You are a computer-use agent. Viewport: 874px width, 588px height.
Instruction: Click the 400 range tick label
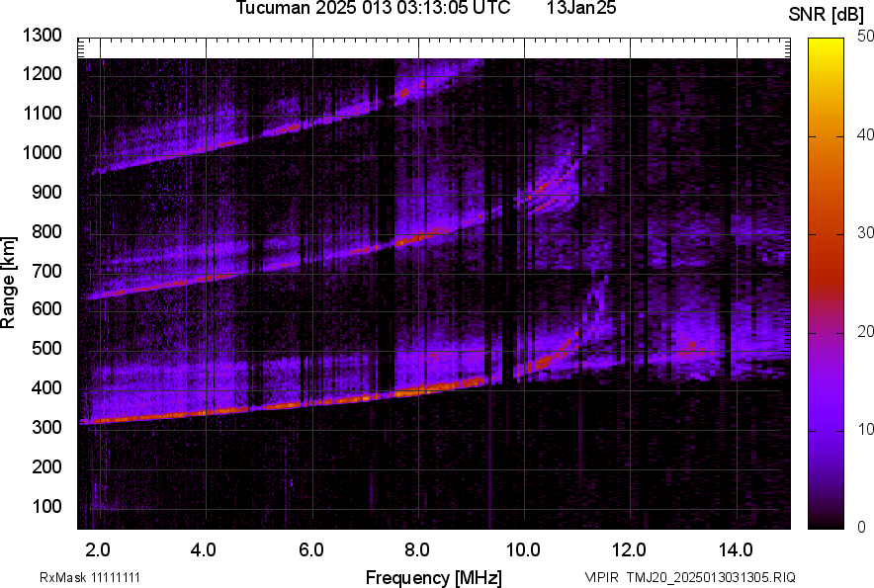49,388
